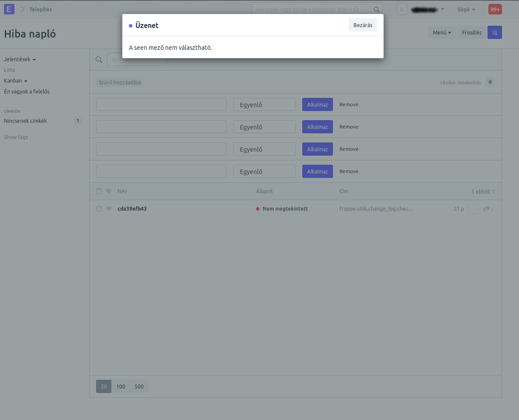Expand the Jelentések sidebar menu
Image resolution: width=519 pixels, height=420 pixels.
pyautogui.click(x=20, y=59)
